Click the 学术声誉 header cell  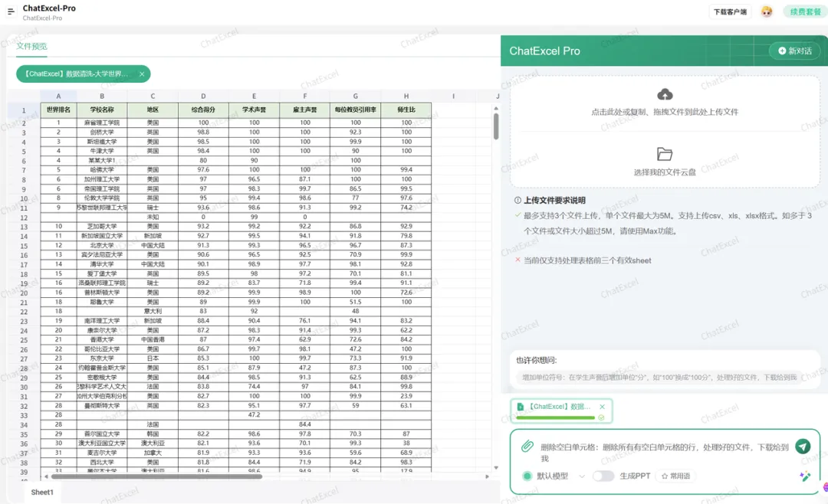pyautogui.click(x=254, y=110)
